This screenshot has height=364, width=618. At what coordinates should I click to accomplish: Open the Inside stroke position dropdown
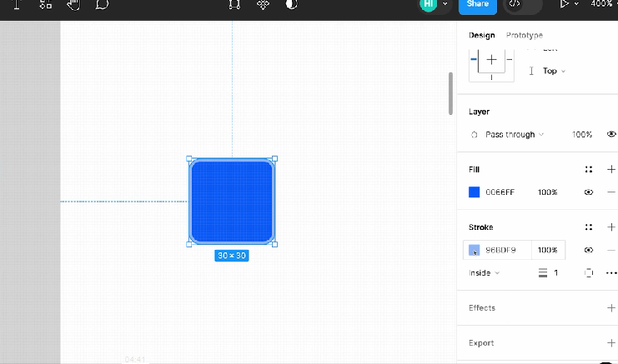pos(484,272)
